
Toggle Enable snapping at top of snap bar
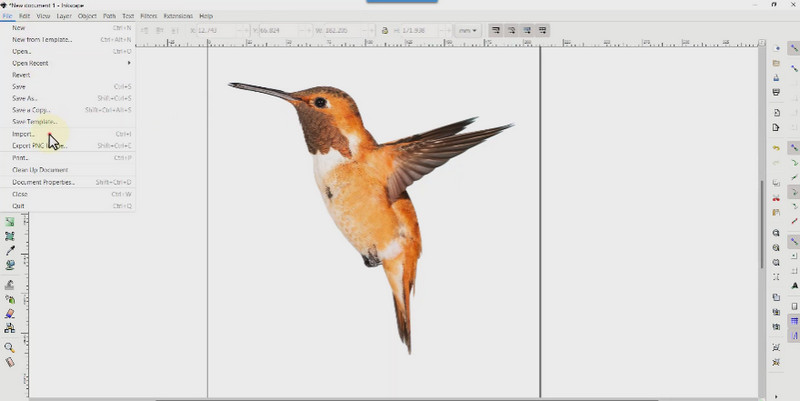(x=794, y=48)
